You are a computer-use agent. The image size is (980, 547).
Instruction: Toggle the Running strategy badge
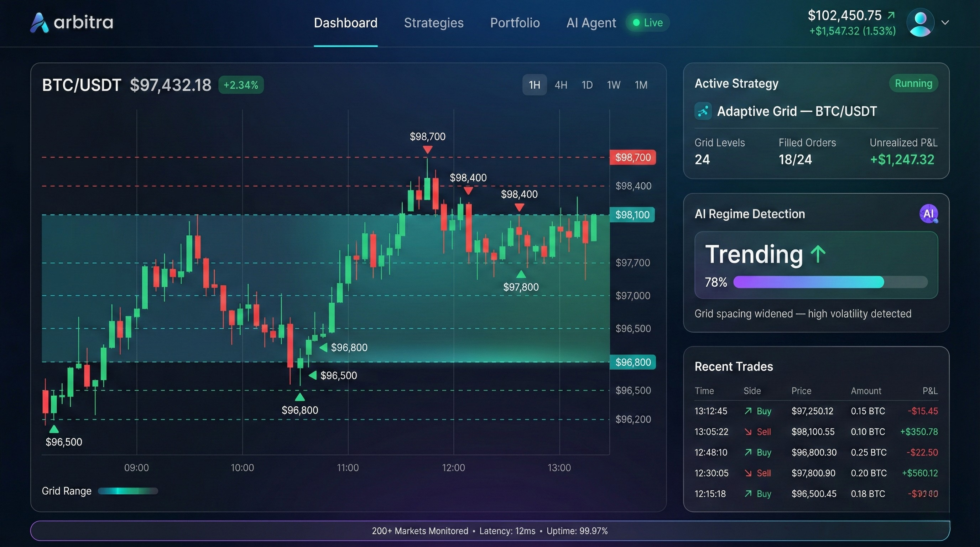pos(913,83)
